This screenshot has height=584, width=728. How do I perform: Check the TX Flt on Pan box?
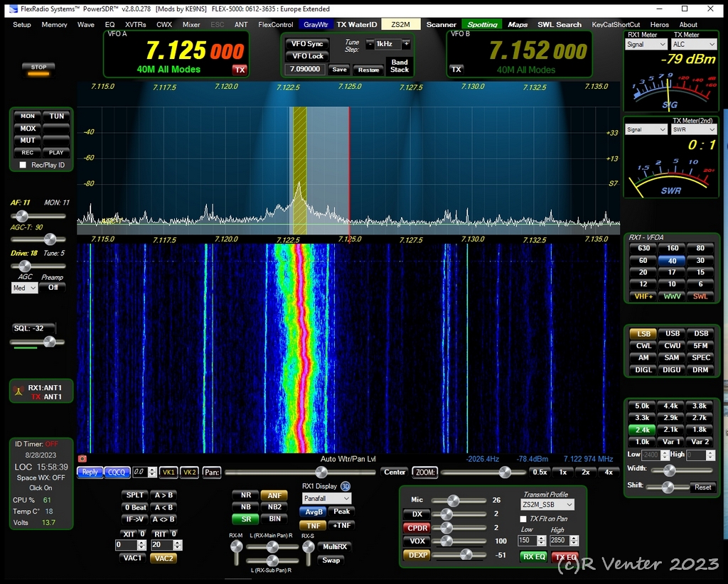point(523,519)
